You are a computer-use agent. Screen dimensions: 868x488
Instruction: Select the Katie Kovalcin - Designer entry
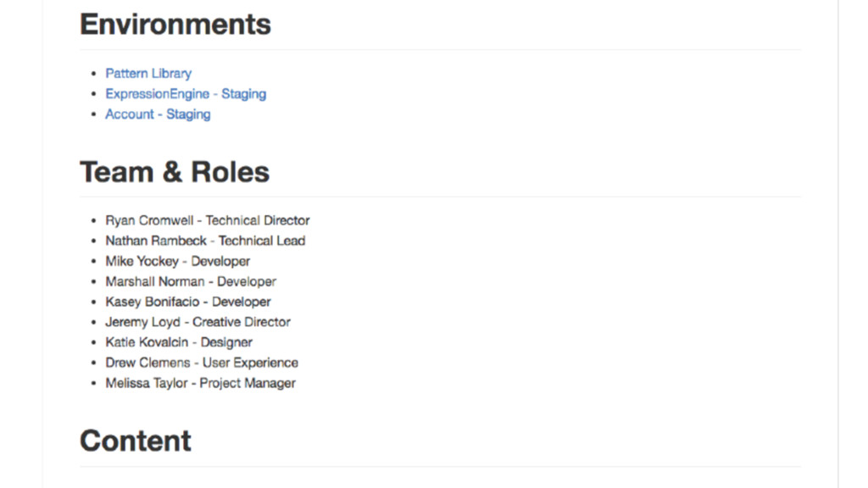[179, 342]
